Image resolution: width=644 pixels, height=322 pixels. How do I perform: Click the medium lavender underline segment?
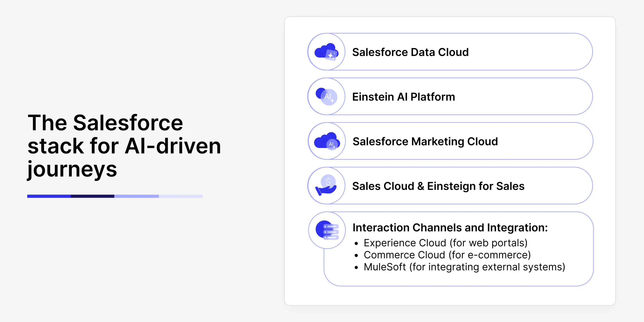137,196
